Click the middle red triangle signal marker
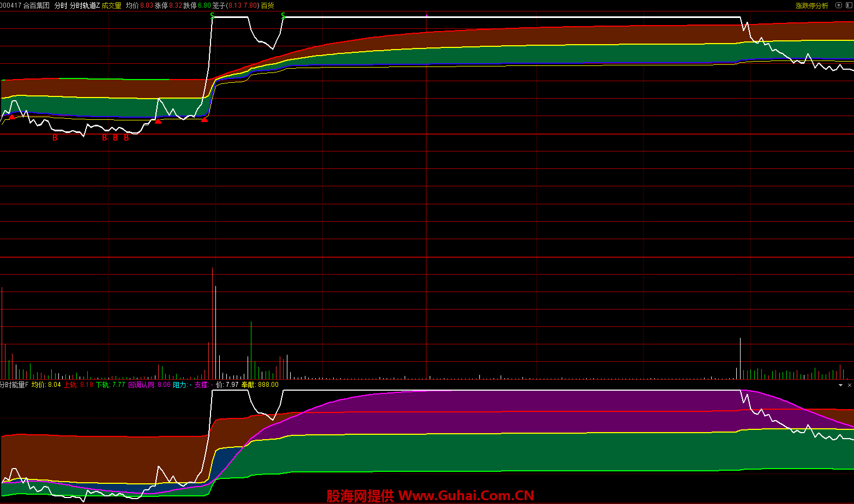 click(x=158, y=121)
